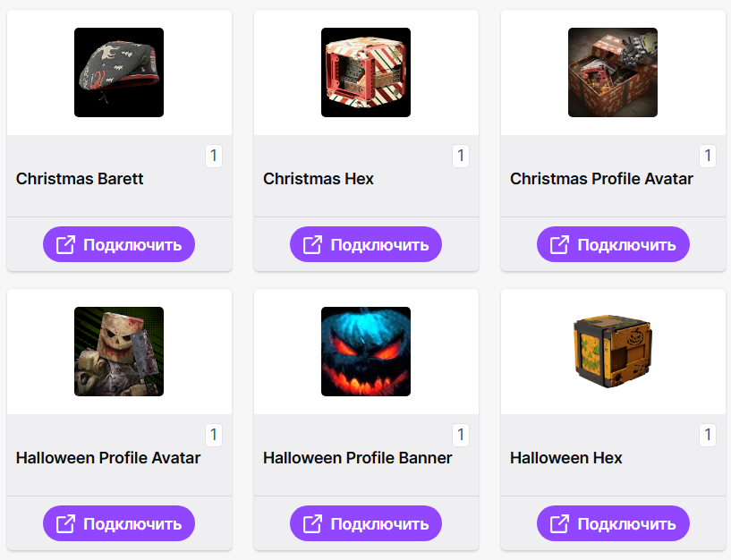Click the quantity badge on Halloween Profile Banner
Screen dimensions: 731x560
point(461,436)
